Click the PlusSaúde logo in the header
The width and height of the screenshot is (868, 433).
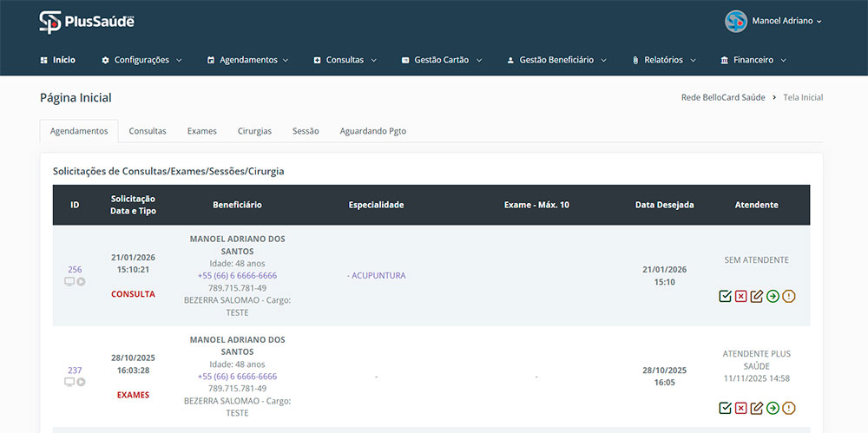[x=87, y=22]
